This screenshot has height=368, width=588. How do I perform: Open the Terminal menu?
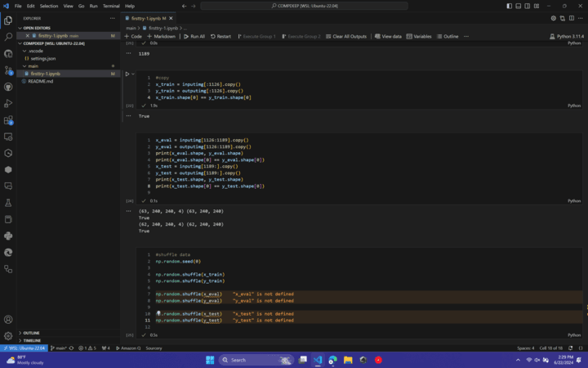point(111,6)
